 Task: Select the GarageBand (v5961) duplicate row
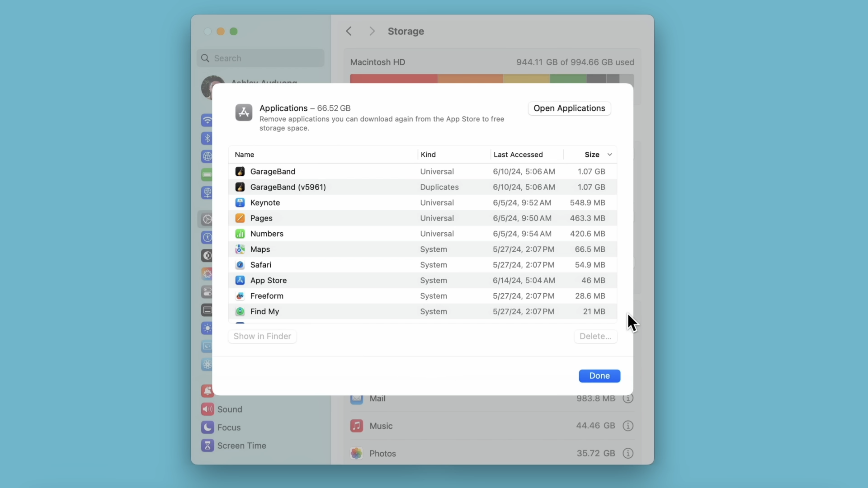pos(288,187)
